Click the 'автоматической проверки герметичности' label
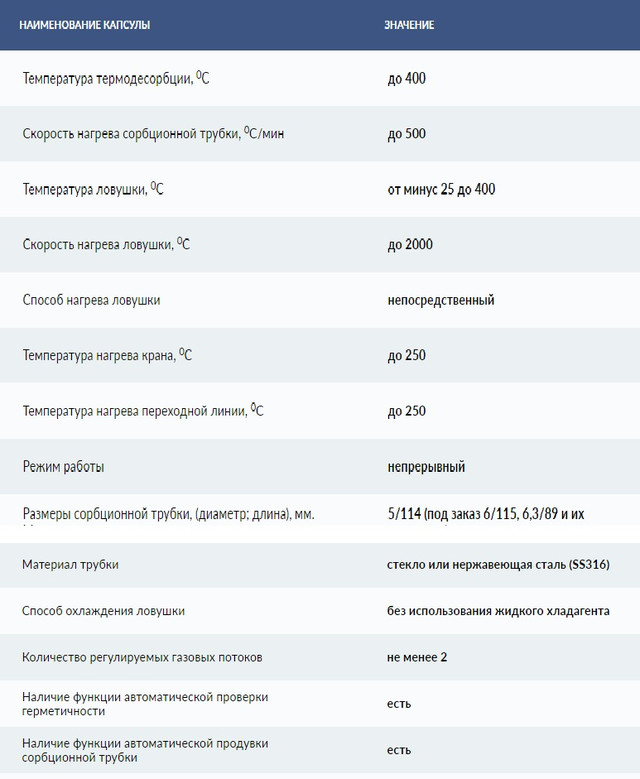The image size is (640, 779). [x=145, y=703]
